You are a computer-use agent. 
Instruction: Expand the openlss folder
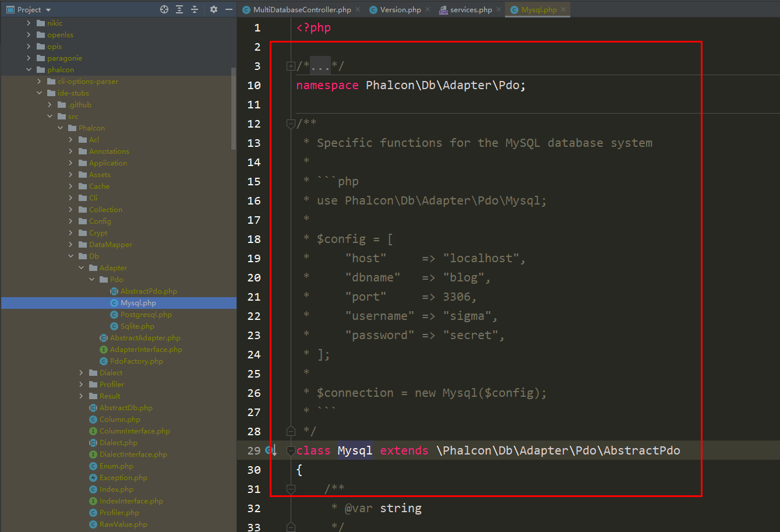[x=29, y=35]
